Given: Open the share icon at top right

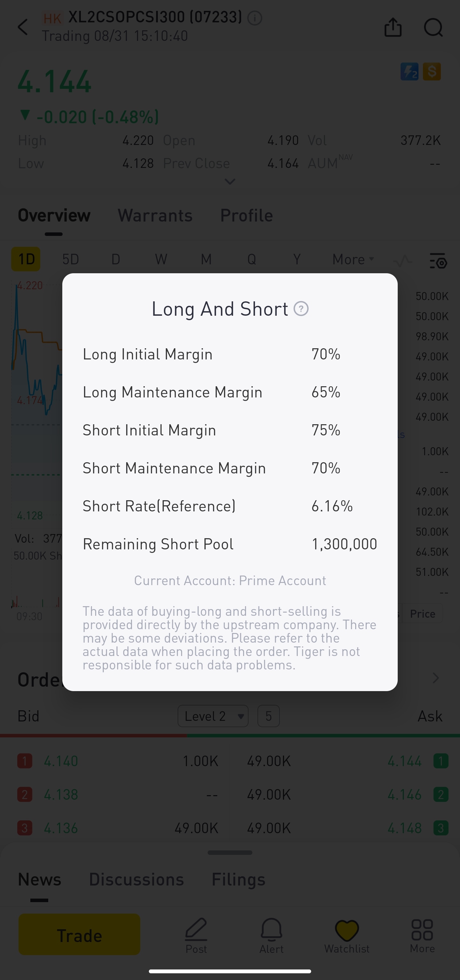Looking at the screenshot, I should (393, 26).
